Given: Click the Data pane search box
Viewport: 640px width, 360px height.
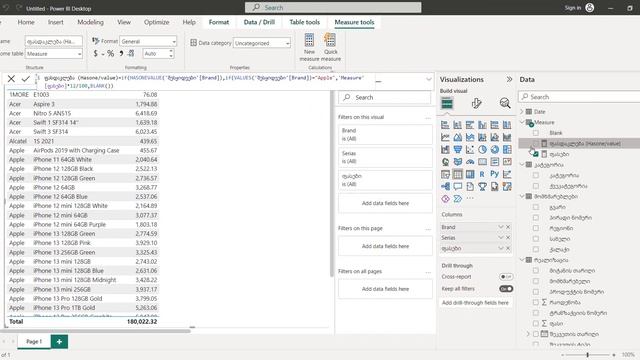Looking at the screenshot, I should 580,97.
